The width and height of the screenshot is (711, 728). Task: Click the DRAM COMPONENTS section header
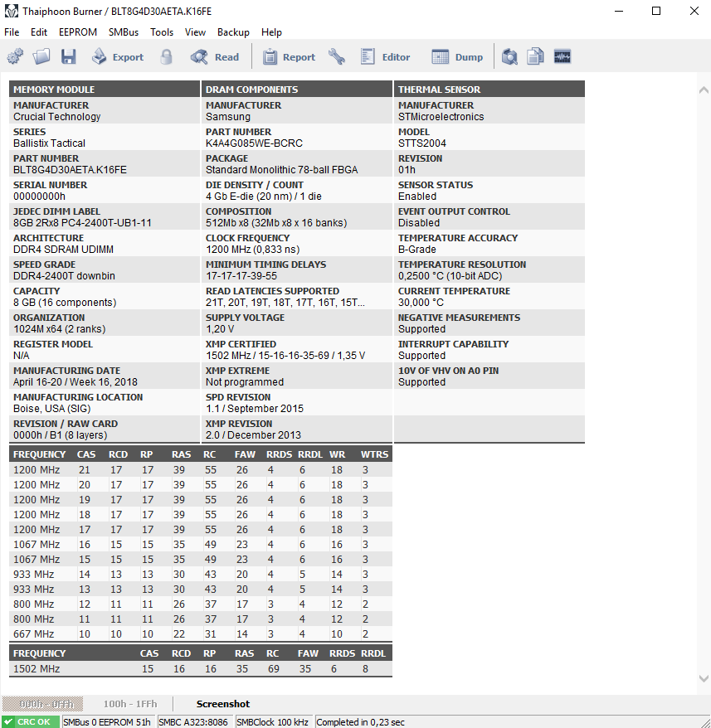(297, 90)
